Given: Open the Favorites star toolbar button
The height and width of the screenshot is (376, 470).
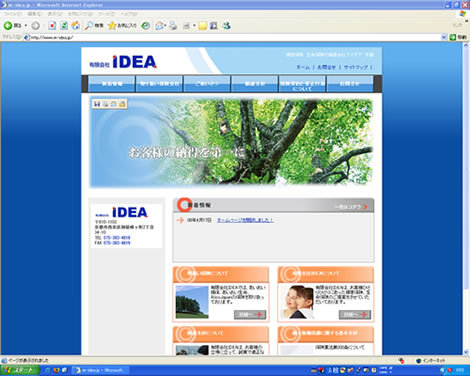Looking at the screenshot, I should [x=122, y=26].
